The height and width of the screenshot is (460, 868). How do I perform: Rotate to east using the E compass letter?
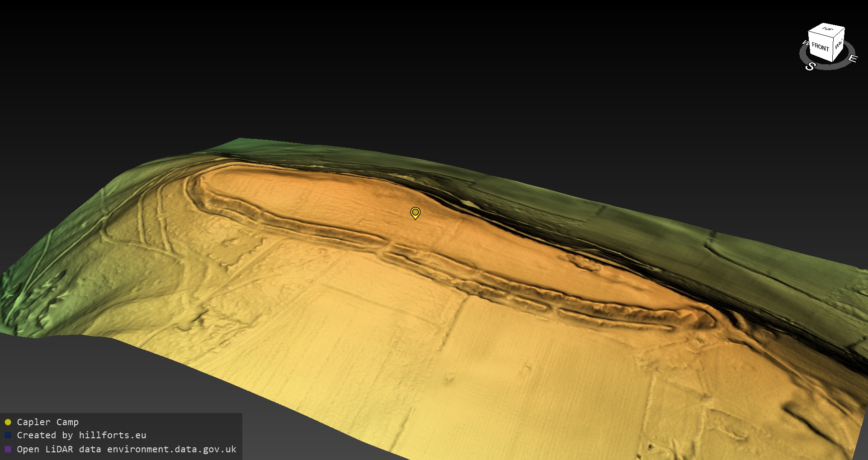pyautogui.click(x=853, y=58)
